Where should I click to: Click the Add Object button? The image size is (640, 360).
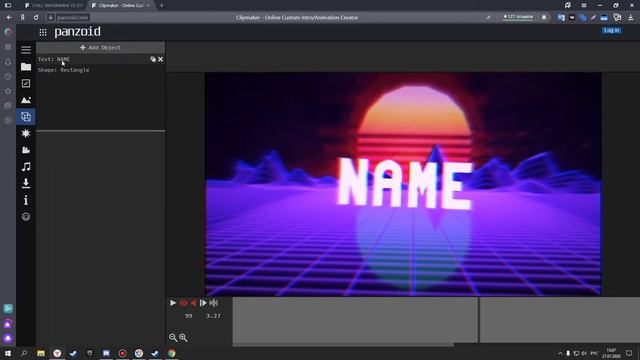100,47
